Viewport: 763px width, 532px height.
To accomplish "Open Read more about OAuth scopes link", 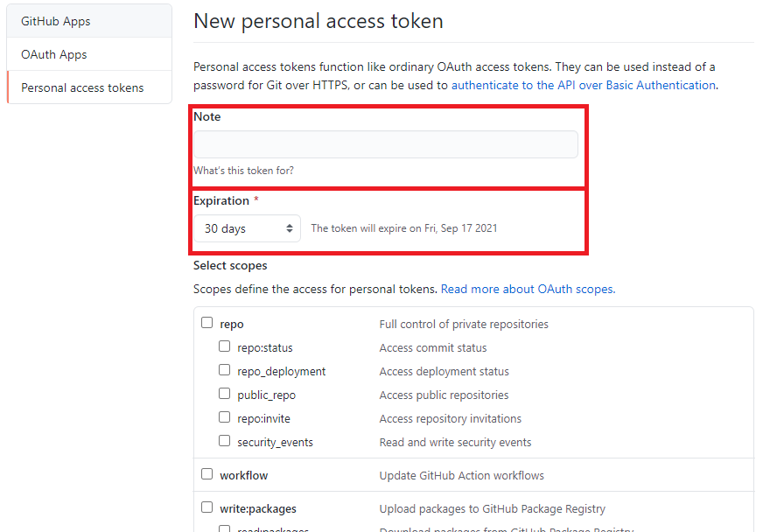I will 528,289.
